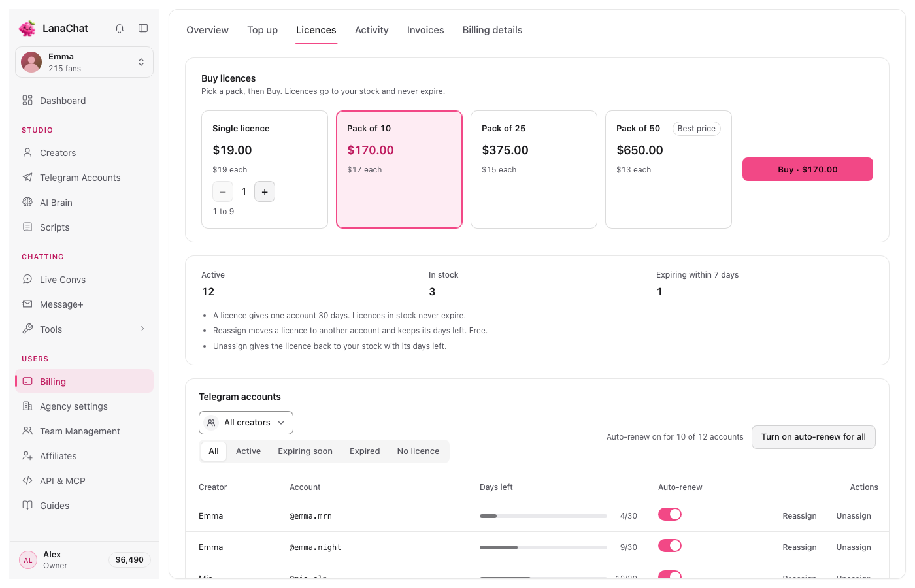915x588 pixels.
Task: Click the Agency settings building icon
Action: [x=27, y=406]
